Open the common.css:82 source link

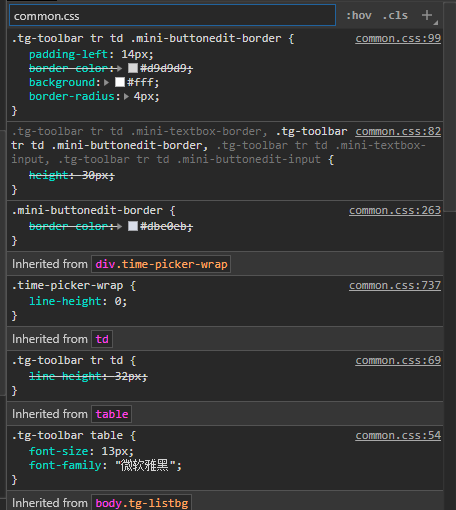pos(398,131)
